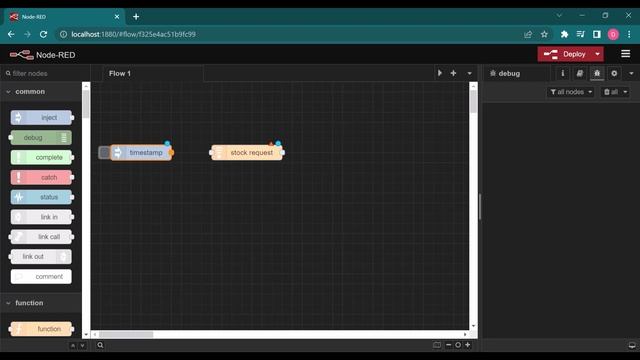Open the browser extensions puzzle icon
The image size is (640, 360).
[564, 34]
